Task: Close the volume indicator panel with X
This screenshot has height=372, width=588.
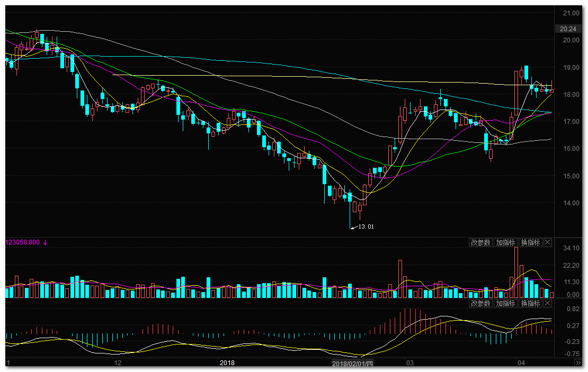Action: [x=548, y=242]
